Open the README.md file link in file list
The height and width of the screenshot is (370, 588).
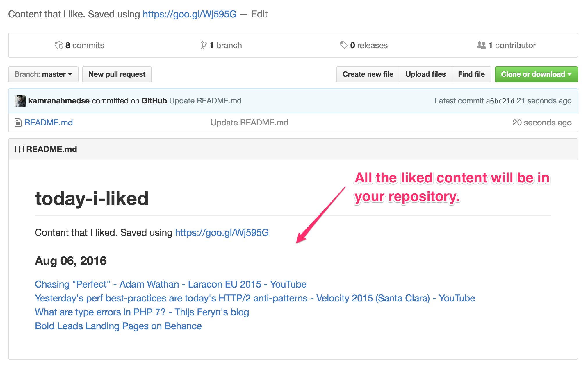point(48,123)
